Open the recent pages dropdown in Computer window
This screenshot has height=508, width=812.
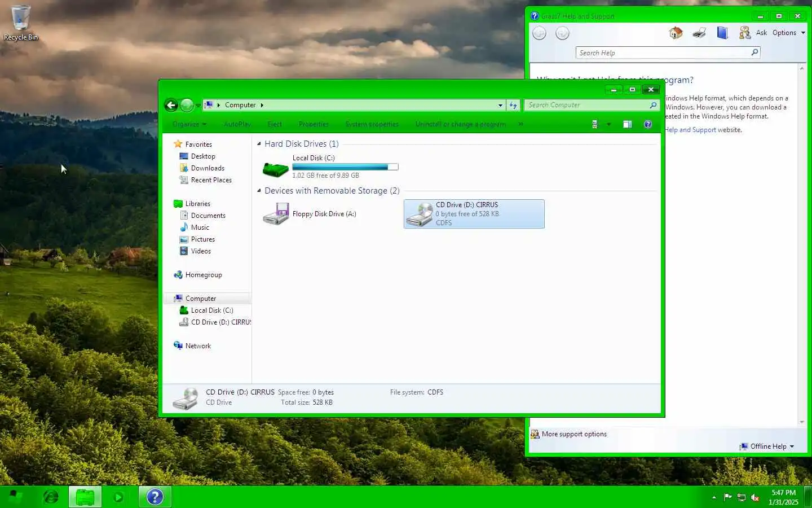198,106
